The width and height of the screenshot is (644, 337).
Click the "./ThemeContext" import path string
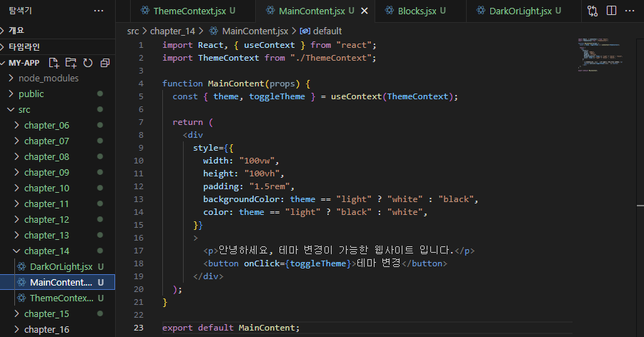point(331,58)
